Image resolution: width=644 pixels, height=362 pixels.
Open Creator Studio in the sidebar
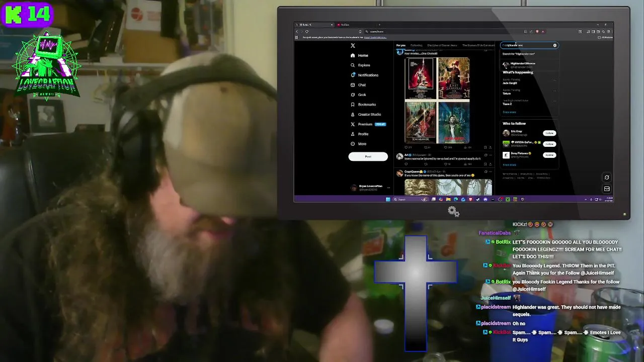pyautogui.click(x=365, y=114)
